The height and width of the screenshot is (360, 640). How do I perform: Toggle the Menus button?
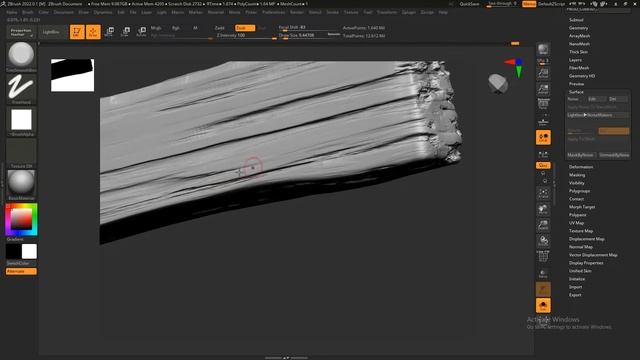529,4
